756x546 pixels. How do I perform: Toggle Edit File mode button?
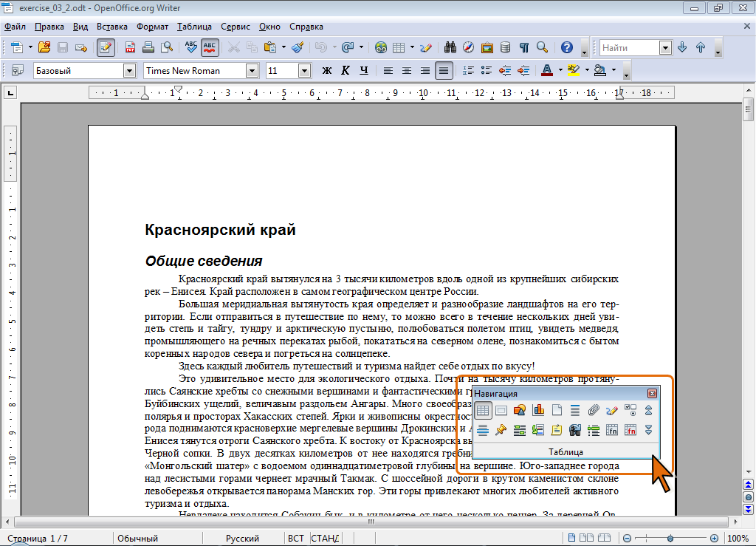(106, 47)
